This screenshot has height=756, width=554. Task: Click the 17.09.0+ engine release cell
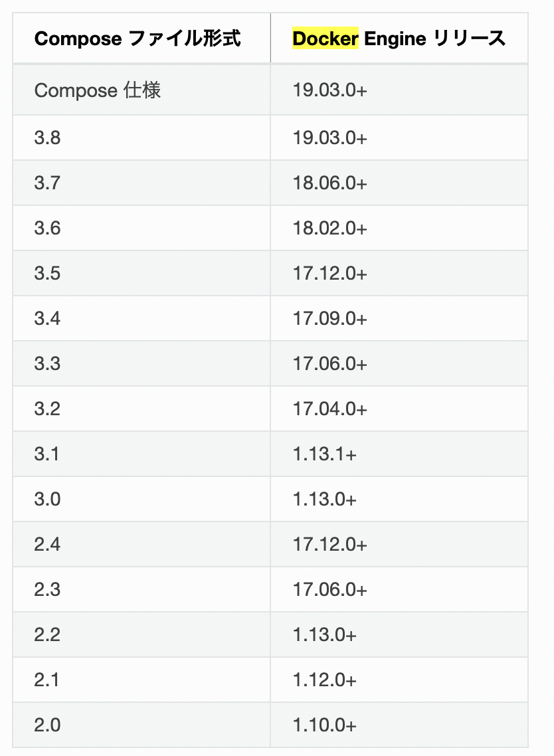[329, 319]
